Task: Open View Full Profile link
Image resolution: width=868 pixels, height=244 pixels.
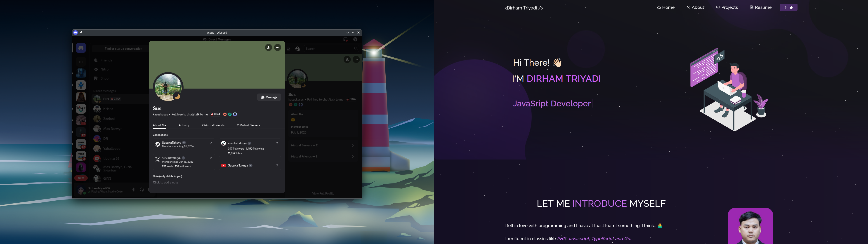Action: 323,193
